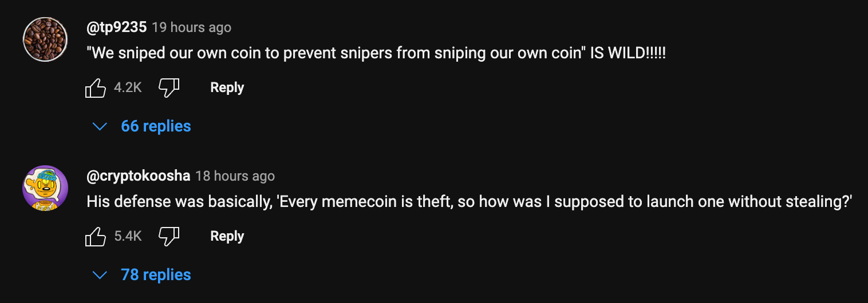Dislike the @cryptokoosha comment with thumbs-down

pos(169,236)
